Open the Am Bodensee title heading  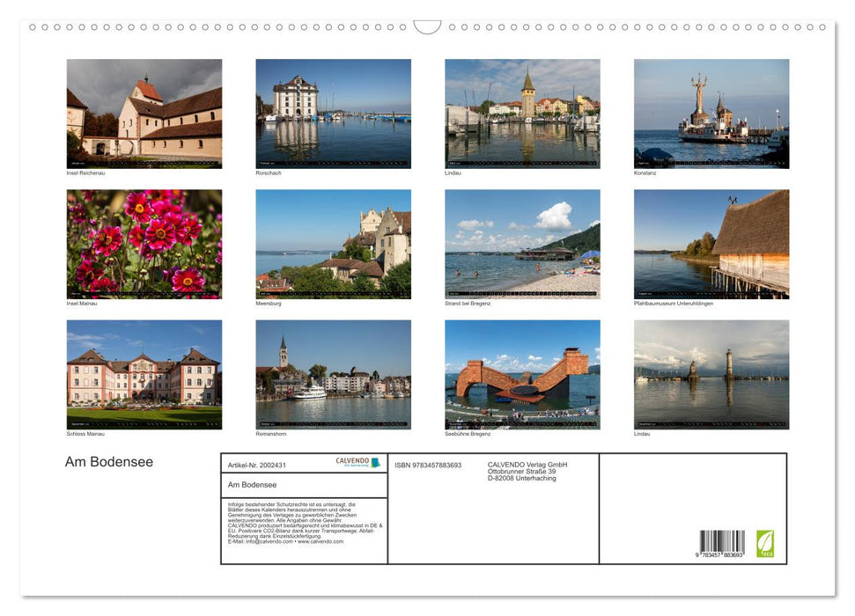(109, 461)
